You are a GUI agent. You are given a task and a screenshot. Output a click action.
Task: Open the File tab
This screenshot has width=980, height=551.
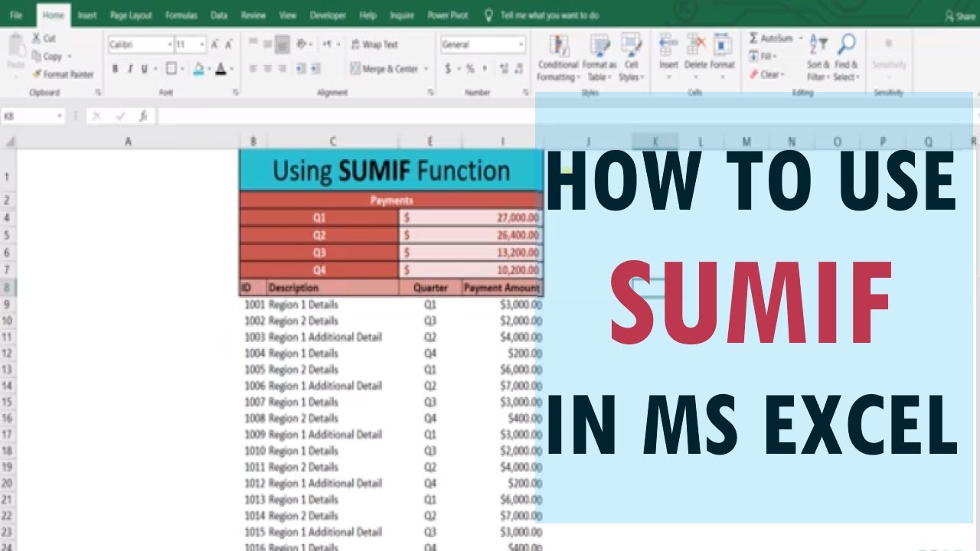16,15
